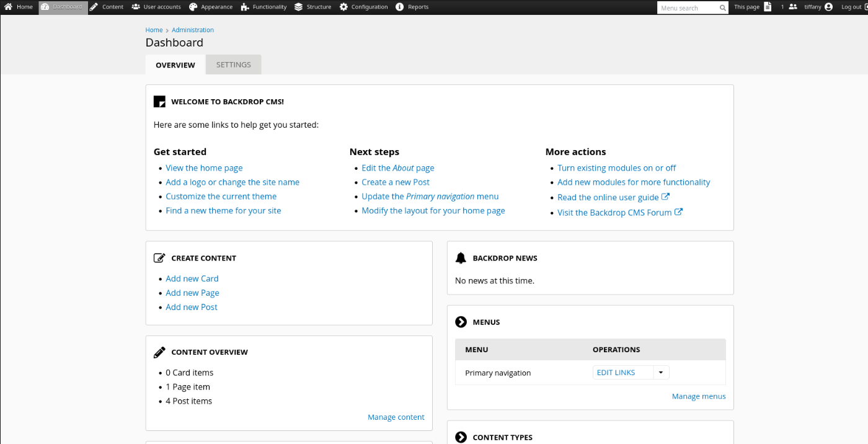Toggle the Content Types block arrow
The width and height of the screenshot is (868, 444).
click(461, 437)
